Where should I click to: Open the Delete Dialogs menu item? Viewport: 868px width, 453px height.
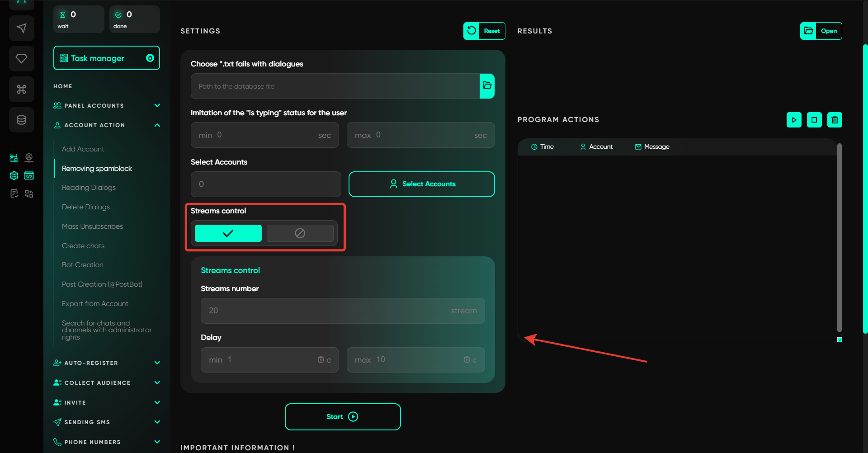pos(86,207)
